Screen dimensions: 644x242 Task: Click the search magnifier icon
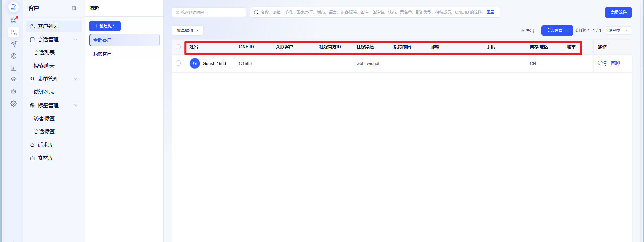pos(256,12)
